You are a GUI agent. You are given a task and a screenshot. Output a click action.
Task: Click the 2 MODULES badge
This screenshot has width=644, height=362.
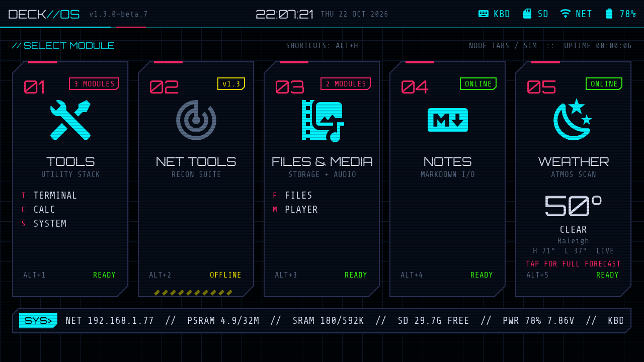pyautogui.click(x=346, y=84)
